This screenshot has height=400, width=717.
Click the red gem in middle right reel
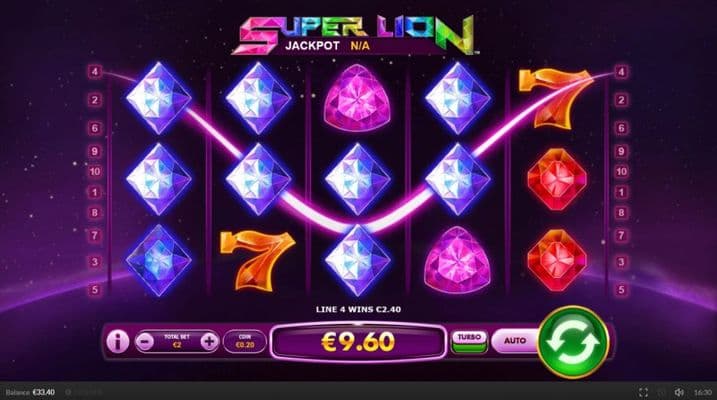557,179
